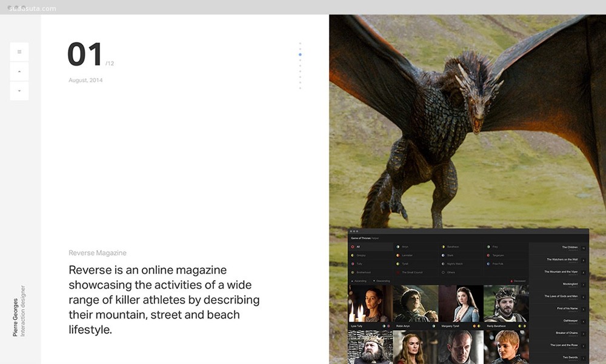Expand arrow beside Two Swords

coord(584,358)
